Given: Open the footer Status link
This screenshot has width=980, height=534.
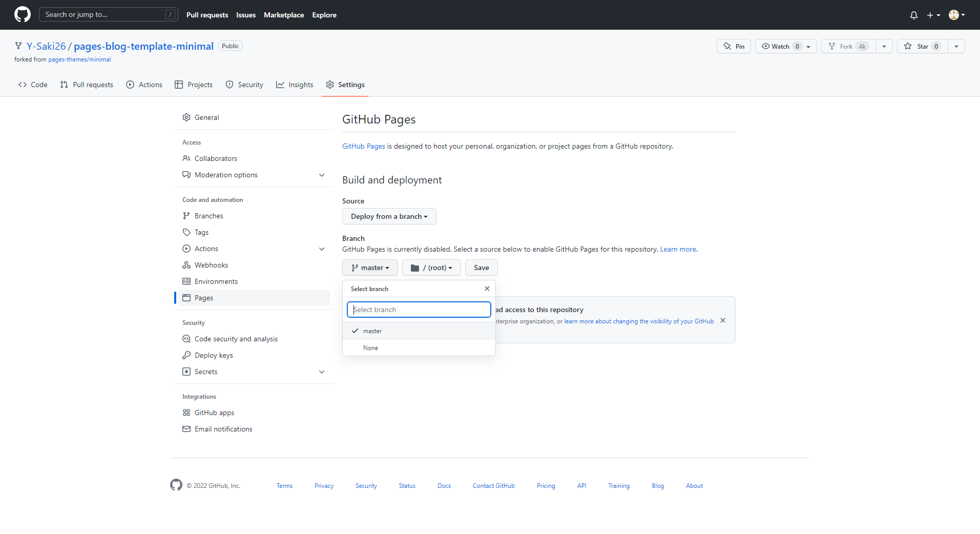Looking at the screenshot, I should 407,486.
